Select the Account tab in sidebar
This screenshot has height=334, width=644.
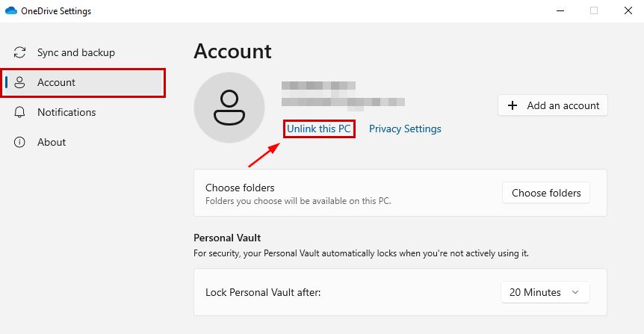point(57,83)
